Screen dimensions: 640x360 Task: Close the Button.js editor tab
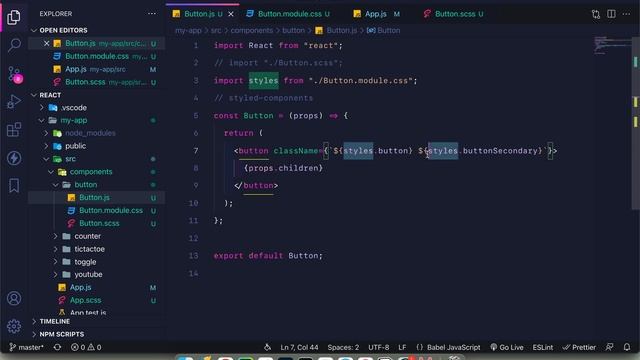click(231, 14)
